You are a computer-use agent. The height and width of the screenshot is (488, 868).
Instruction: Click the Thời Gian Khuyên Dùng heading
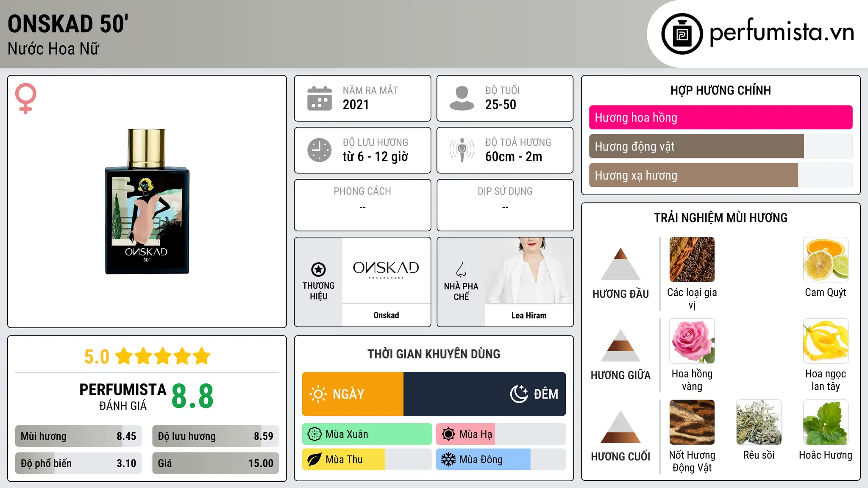pyautogui.click(x=434, y=354)
